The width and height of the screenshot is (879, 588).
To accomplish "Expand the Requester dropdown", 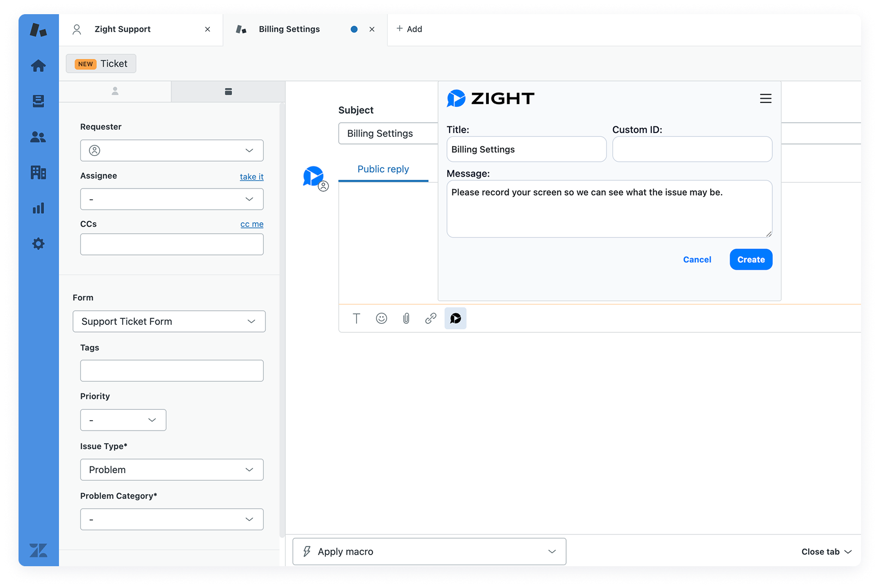I will (x=172, y=150).
